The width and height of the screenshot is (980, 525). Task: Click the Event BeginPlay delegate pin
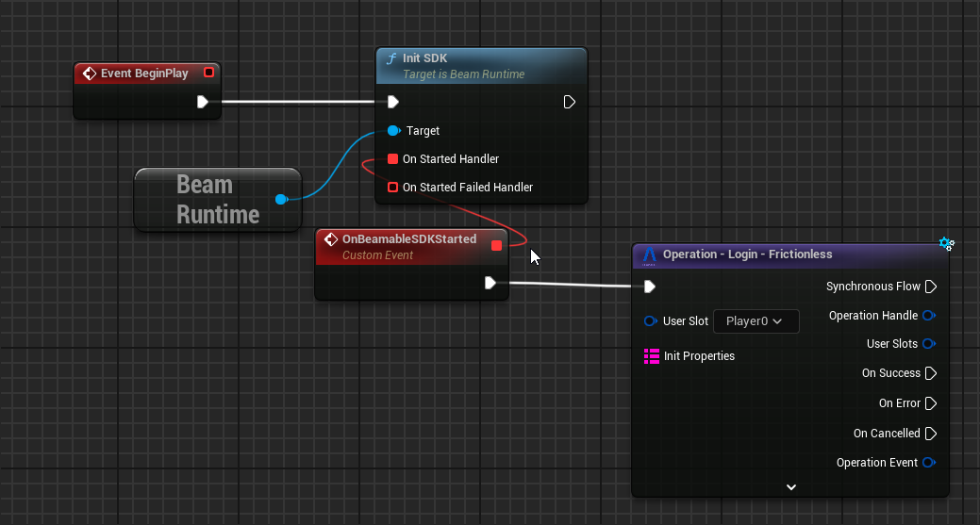208,73
